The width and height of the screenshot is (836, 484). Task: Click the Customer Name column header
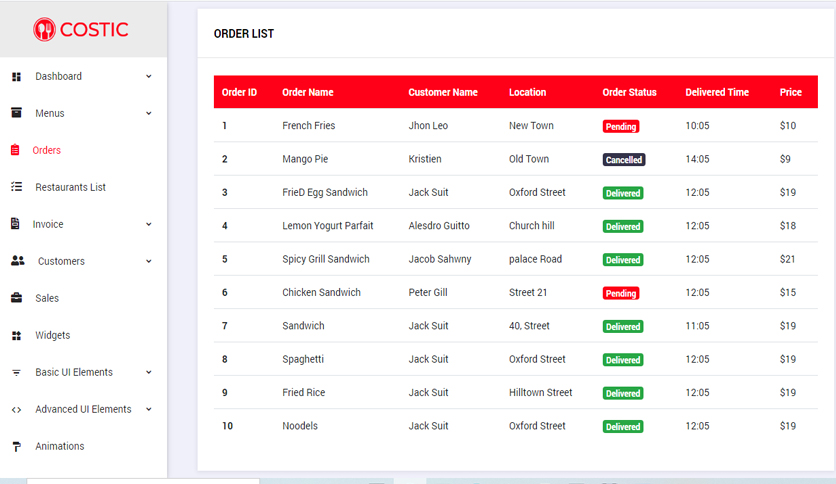point(443,92)
